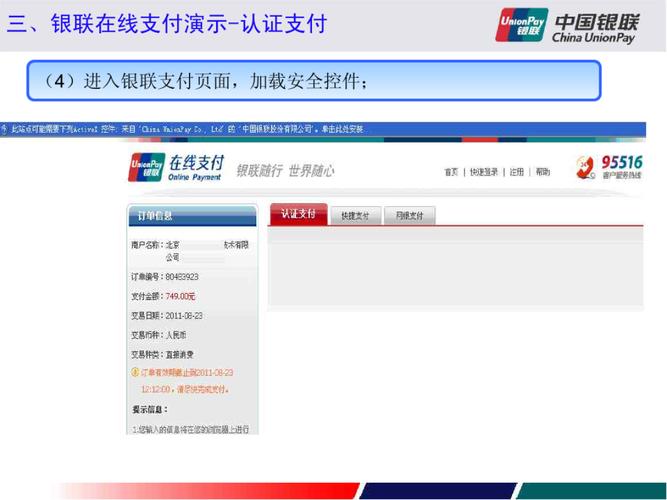Click the 95516 hotline number
Screen dimensions: 667x500
tap(621, 163)
